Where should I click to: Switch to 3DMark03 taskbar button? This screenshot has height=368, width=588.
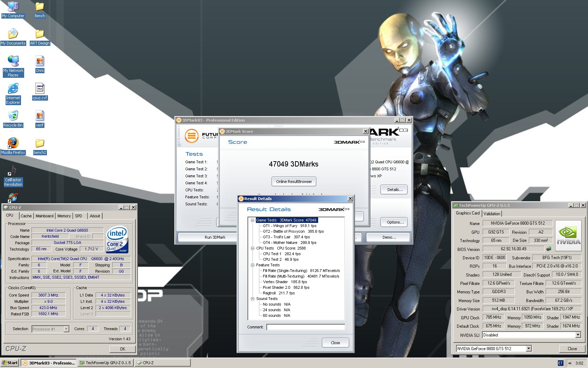point(49,363)
